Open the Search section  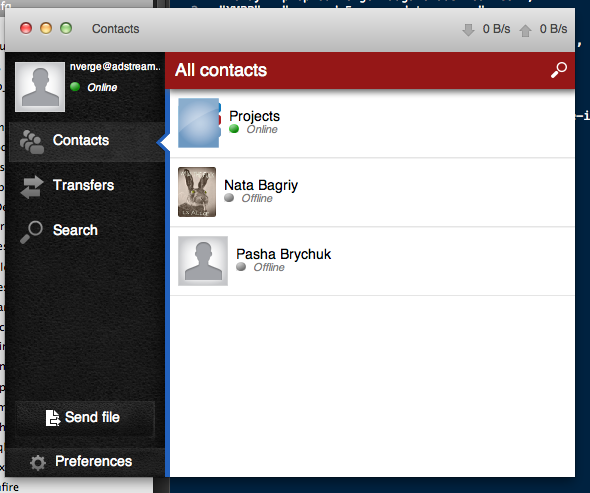click(x=87, y=232)
